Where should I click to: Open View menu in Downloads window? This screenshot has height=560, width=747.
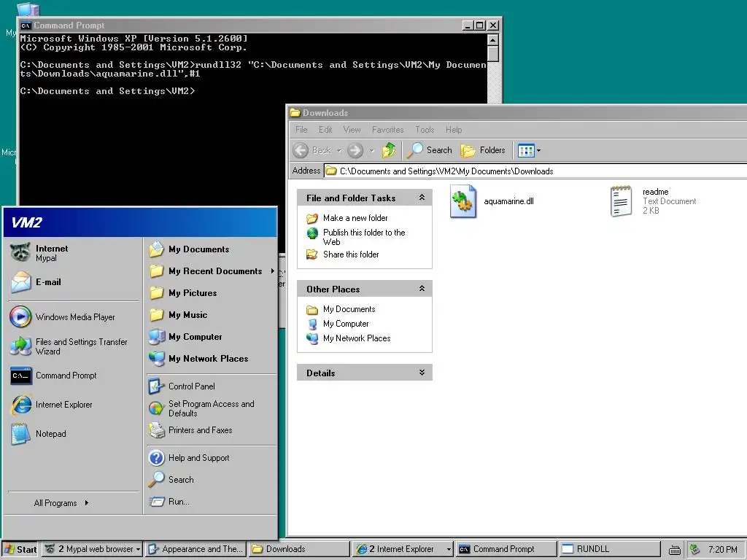pos(352,130)
